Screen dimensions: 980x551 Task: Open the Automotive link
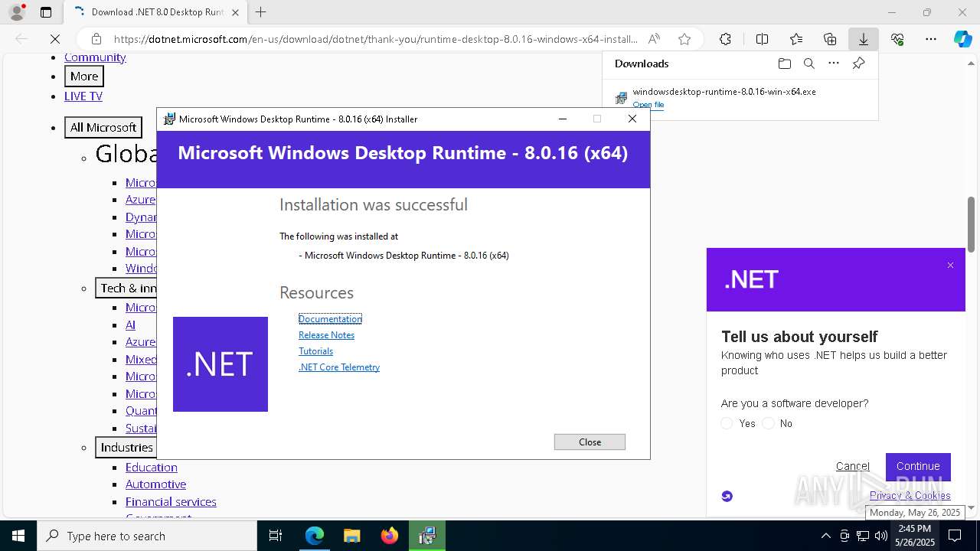pos(155,484)
